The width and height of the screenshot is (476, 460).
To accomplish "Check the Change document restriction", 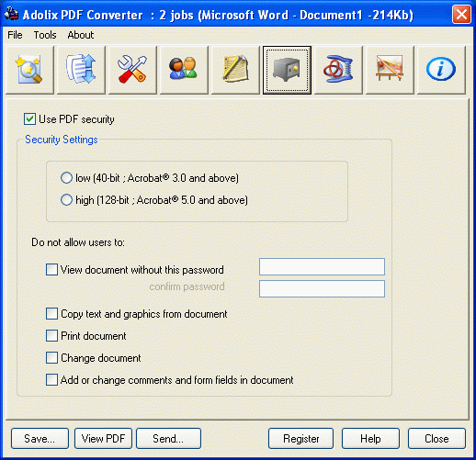I will point(51,358).
